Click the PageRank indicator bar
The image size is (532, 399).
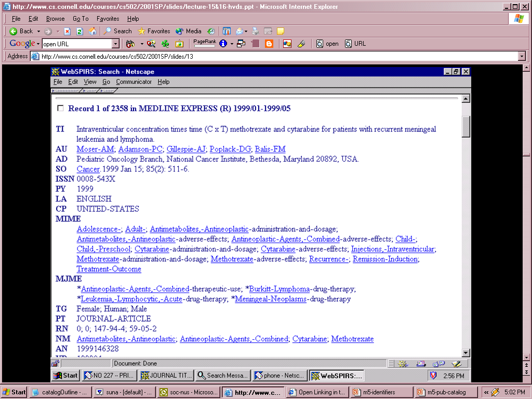pos(204,46)
